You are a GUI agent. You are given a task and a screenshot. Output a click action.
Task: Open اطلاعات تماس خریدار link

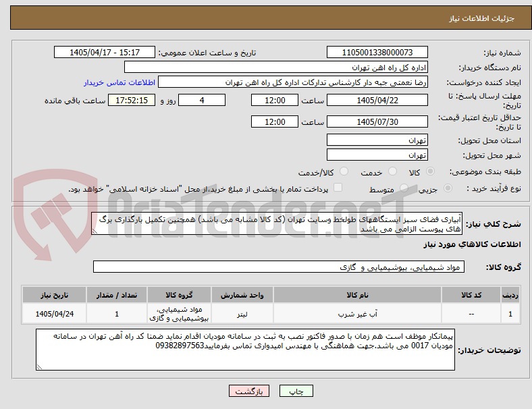119,82
